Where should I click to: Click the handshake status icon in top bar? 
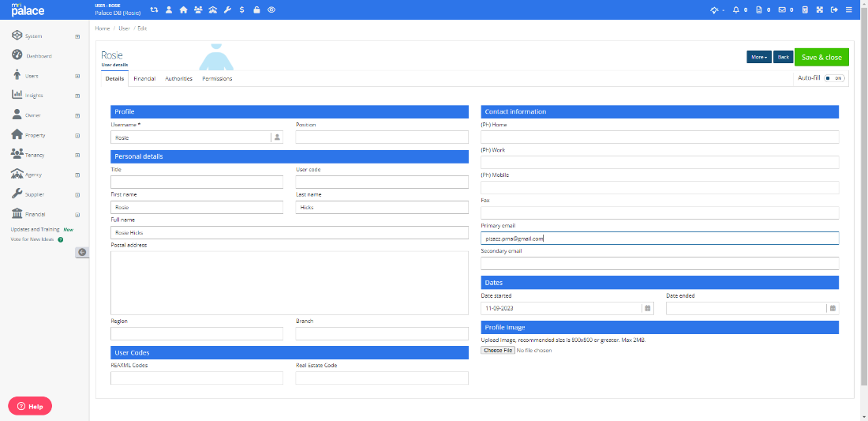tap(715, 10)
